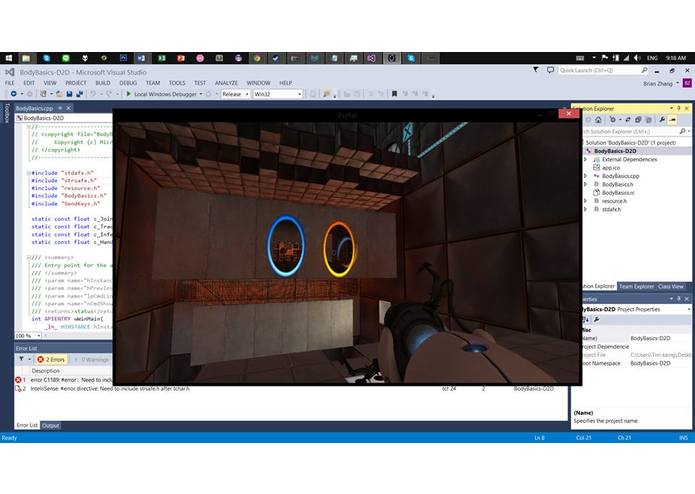Click the Open File folder icon
The height and width of the screenshot is (494, 695).
59,94
